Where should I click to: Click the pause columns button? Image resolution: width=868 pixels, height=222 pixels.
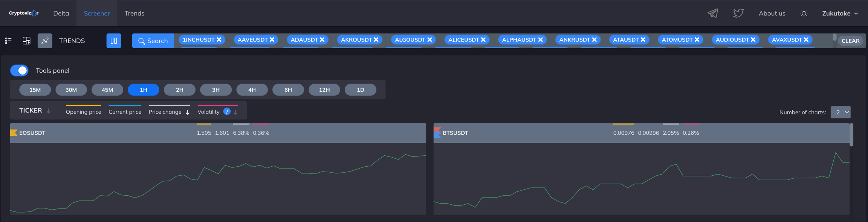point(113,41)
